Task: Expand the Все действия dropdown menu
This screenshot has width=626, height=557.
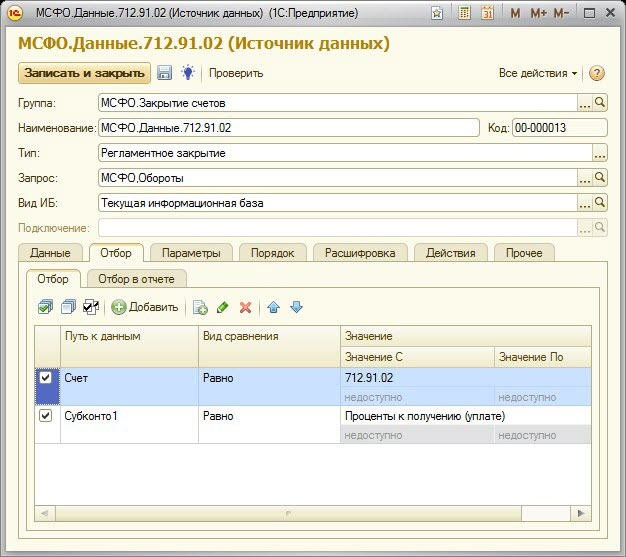Action: pyautogui.click(x=538, y=73)
